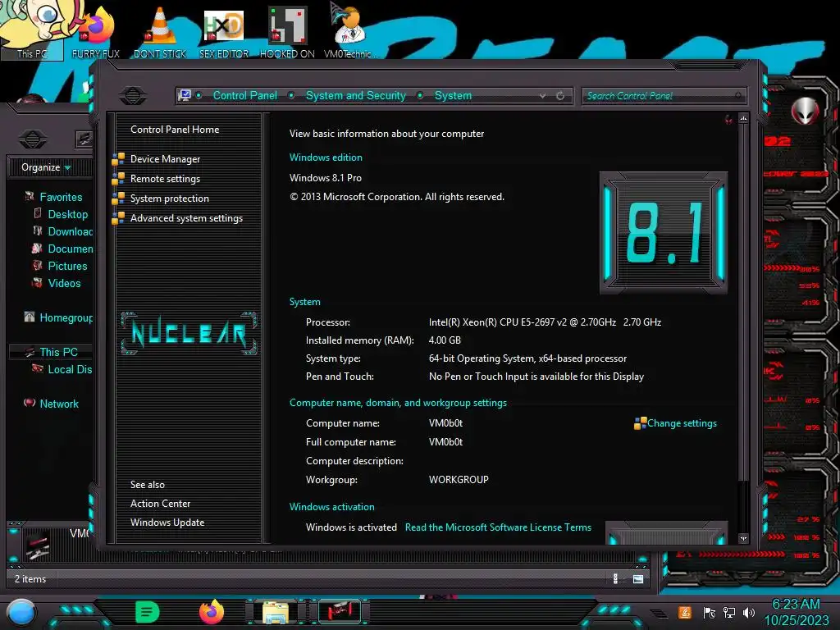Click the Start orb button

click(21, 612)
